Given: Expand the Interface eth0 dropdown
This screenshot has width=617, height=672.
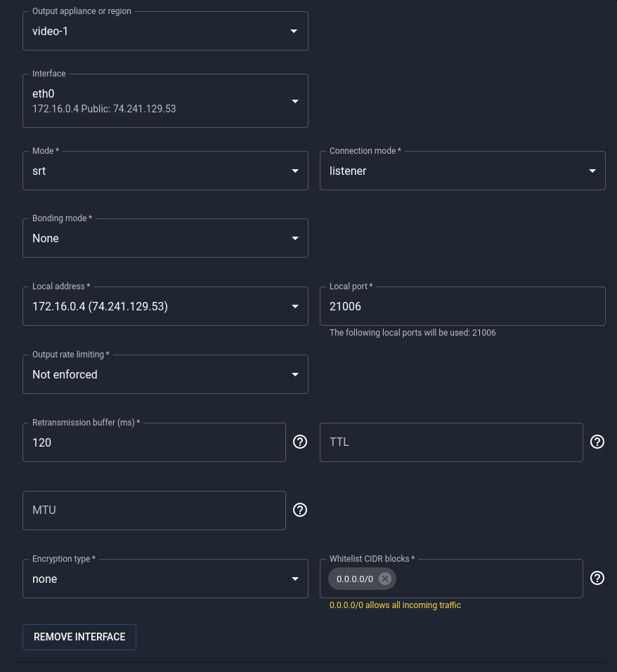Looking at the screenshot, I should (x=165, y=101).
